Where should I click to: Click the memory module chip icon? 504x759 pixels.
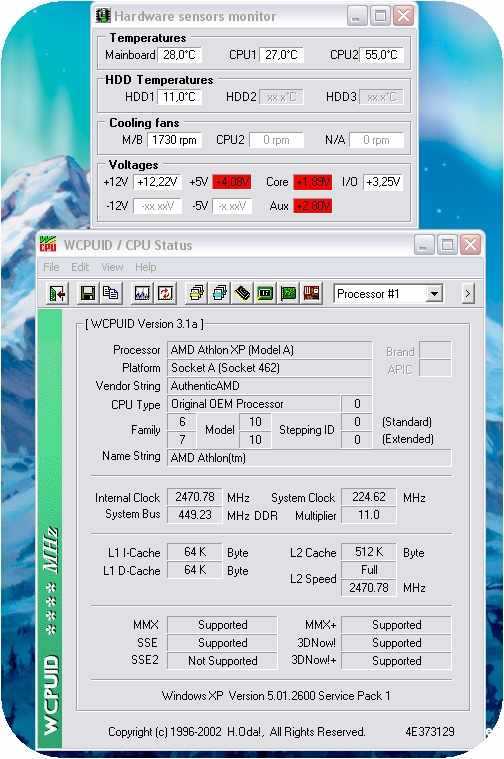click(x=243, y=293)
